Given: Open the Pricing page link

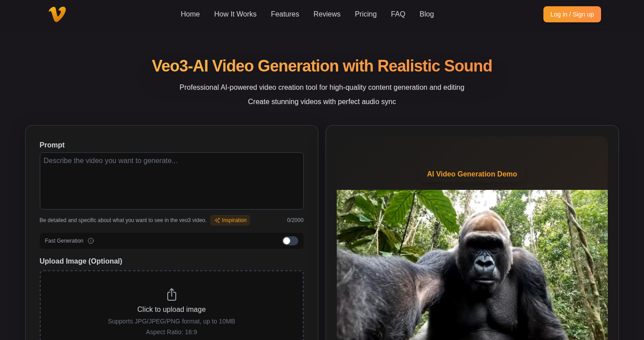Looking at the screenshot, I should point(365,14).
